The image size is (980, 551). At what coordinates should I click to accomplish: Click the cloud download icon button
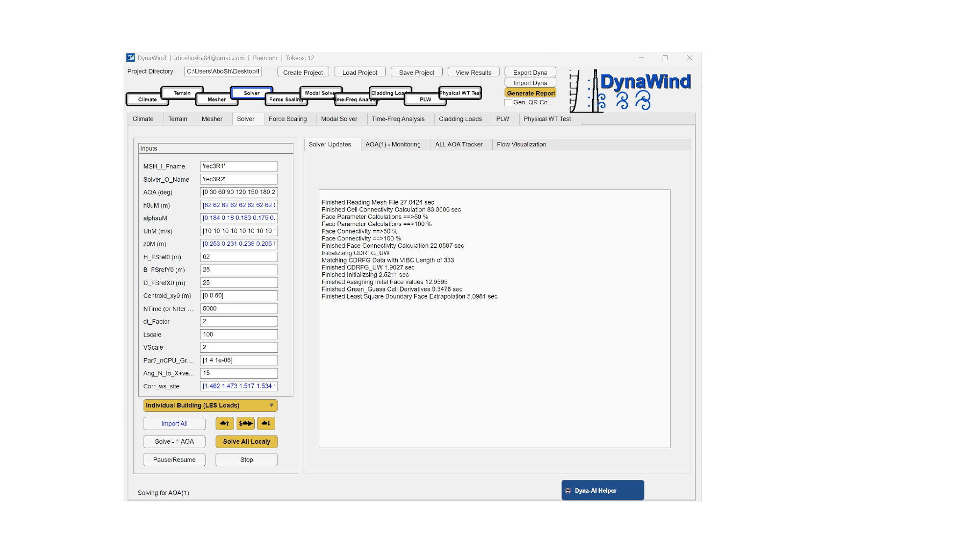point(266,423)
